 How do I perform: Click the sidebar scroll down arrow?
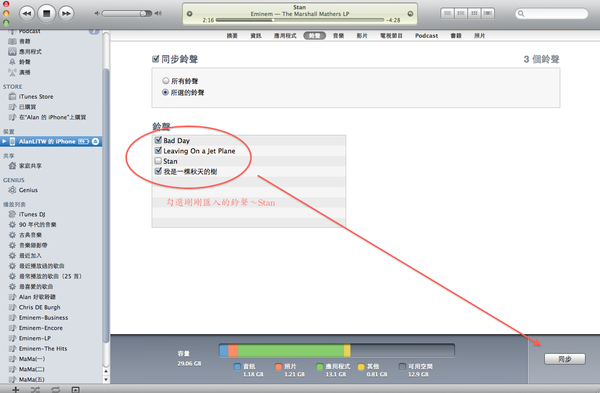(106, 379)
